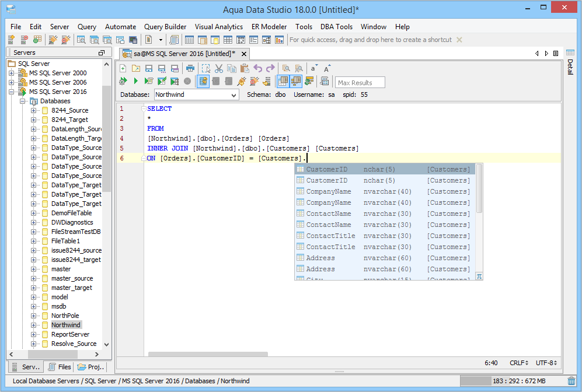This screenshot has height=392, width=582.
Task: Copy the selected text
Action: click(232, 68)
